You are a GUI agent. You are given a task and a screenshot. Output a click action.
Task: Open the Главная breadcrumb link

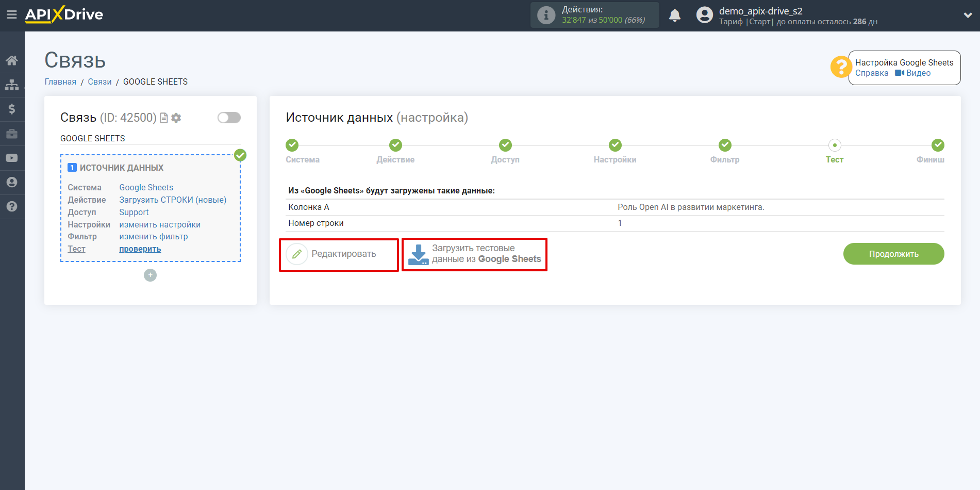(x=60, y=81)
